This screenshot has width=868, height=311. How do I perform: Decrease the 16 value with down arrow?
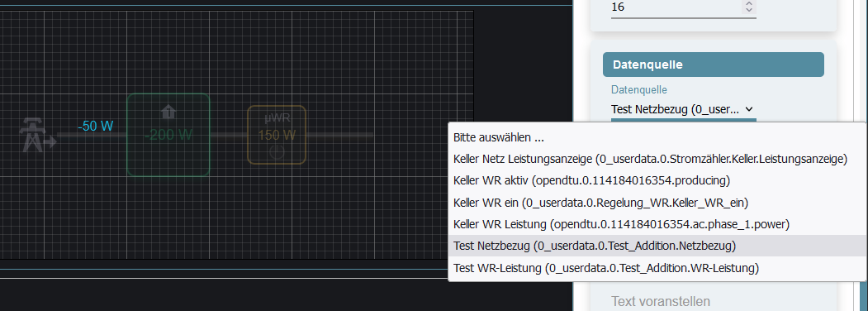749,10
